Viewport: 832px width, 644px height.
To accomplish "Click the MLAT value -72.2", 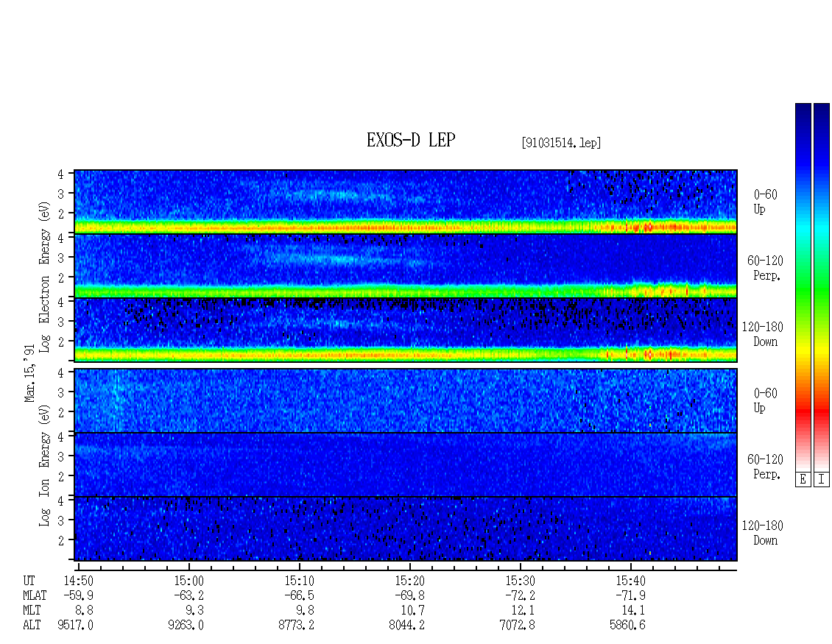I will 520,595.
